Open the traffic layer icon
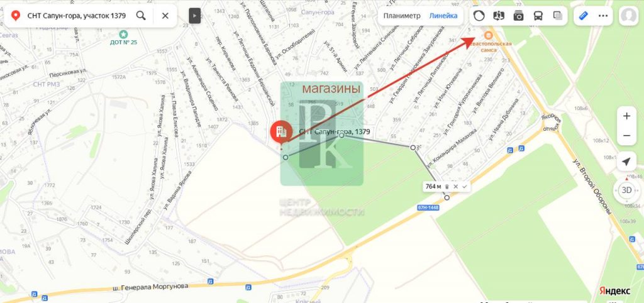The height and width of the screenshot is (303, 644). 479,16
